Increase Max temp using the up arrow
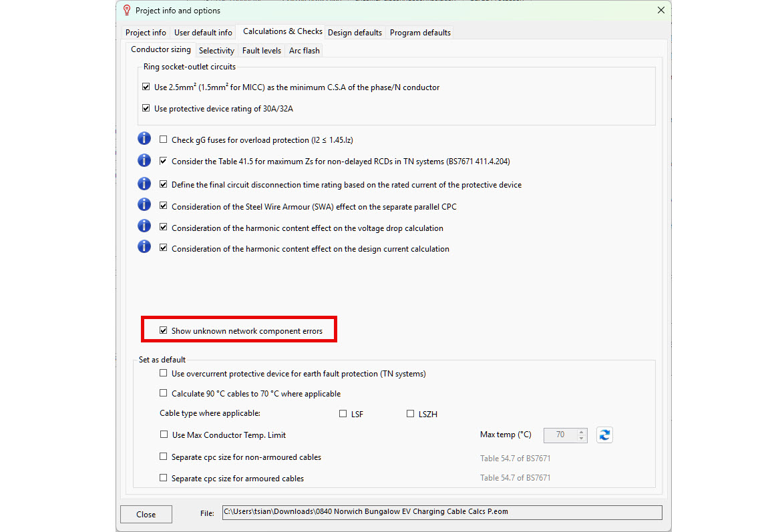Image resolution: width=772 pixels, height=532 pixels. [x=581, y=432]
